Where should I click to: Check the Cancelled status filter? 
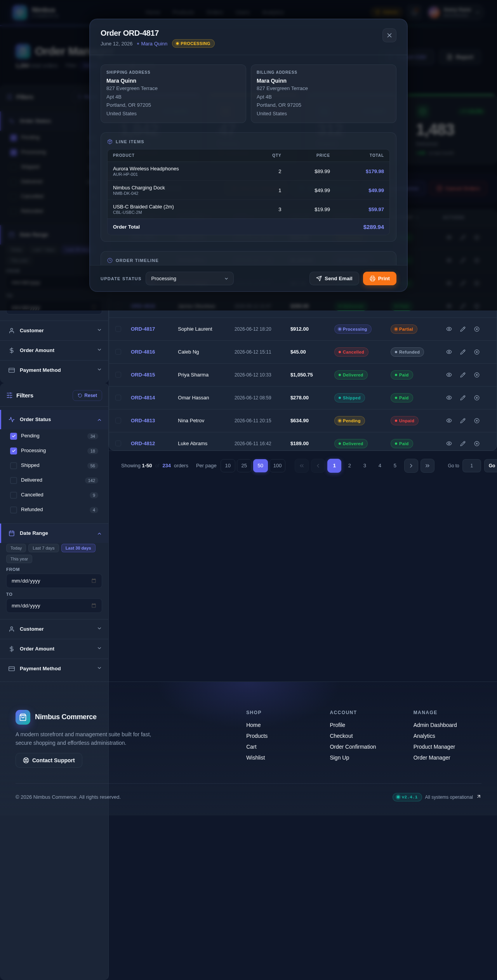[x=14, y=495]
